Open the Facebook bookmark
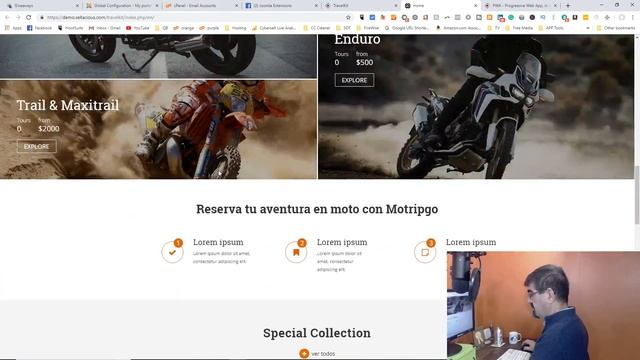640x360 pixels. (x=39, y=28)
